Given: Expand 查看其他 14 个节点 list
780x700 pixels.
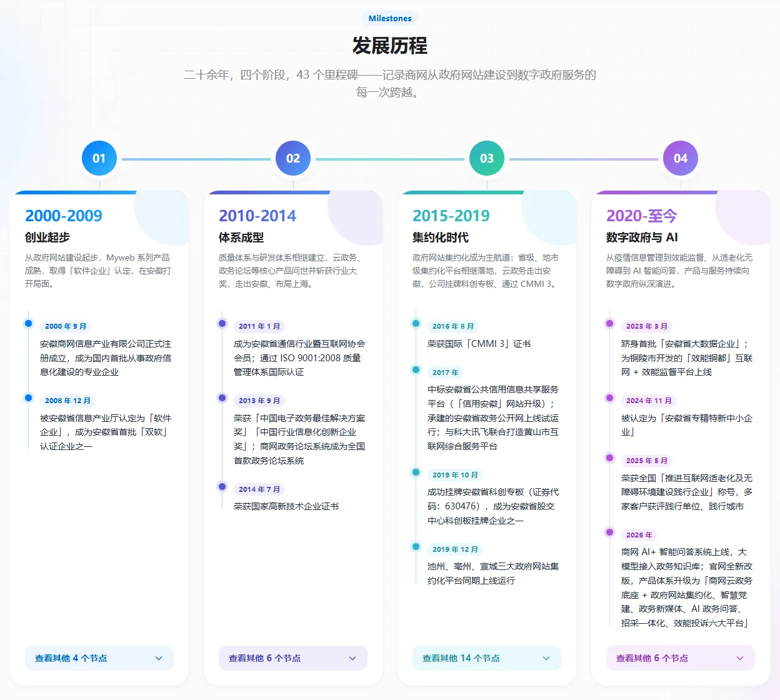Looking at the screenshot, I should pos(487,658).
